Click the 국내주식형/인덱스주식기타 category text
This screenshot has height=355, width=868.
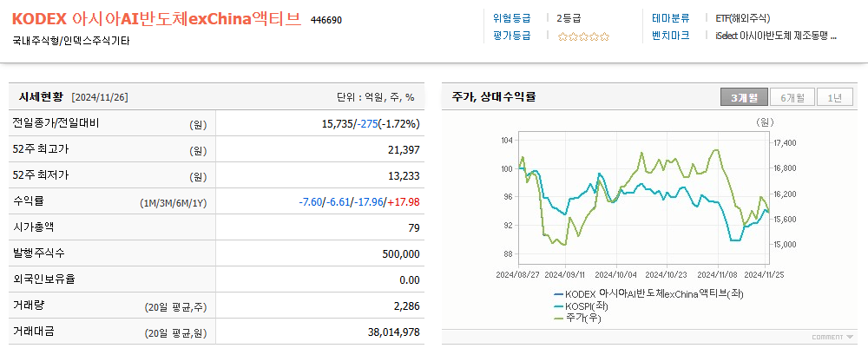pyautogui.click(x=70, y=41)
